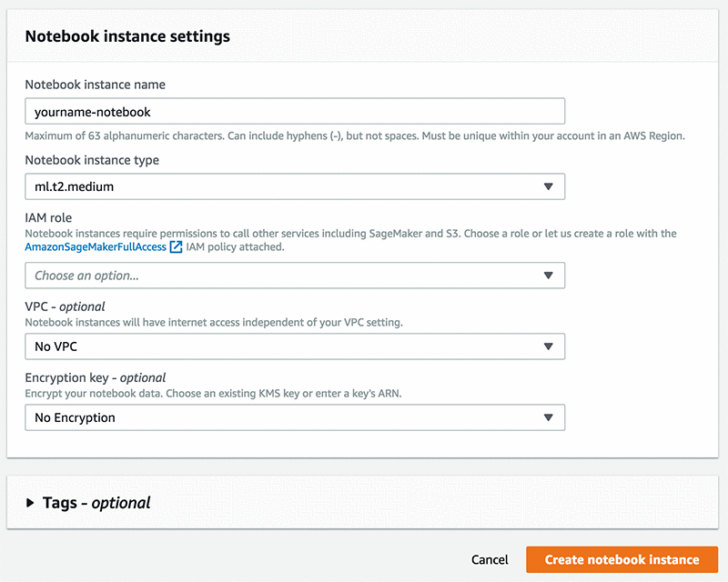The image size is (728, 582).
Task: Click the Create notebook instance button
Action: tap(622, 559)
